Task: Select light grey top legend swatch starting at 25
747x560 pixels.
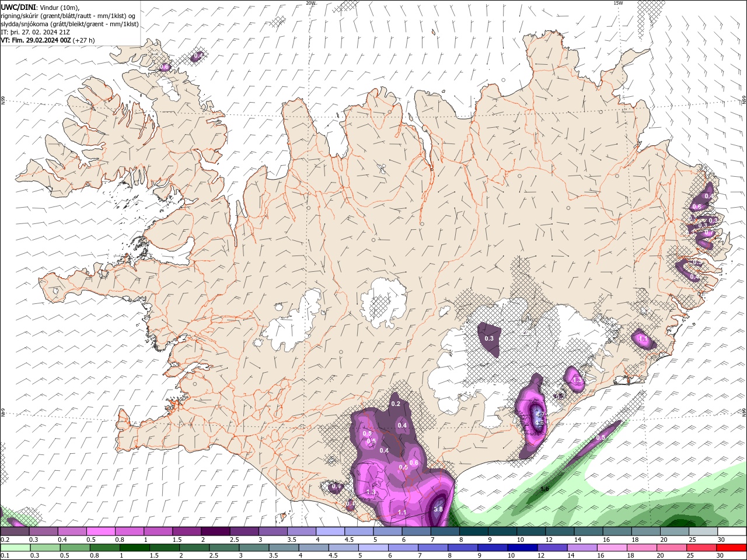Action: pos(703,531)
